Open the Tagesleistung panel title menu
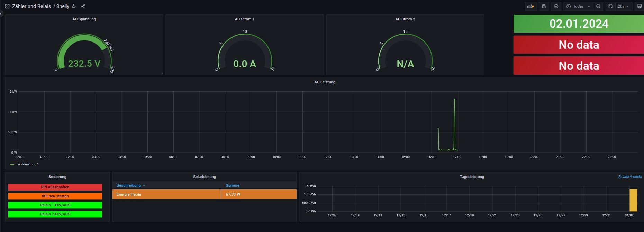Viewport: 644px width, 232px height. (x=472, y=177)
